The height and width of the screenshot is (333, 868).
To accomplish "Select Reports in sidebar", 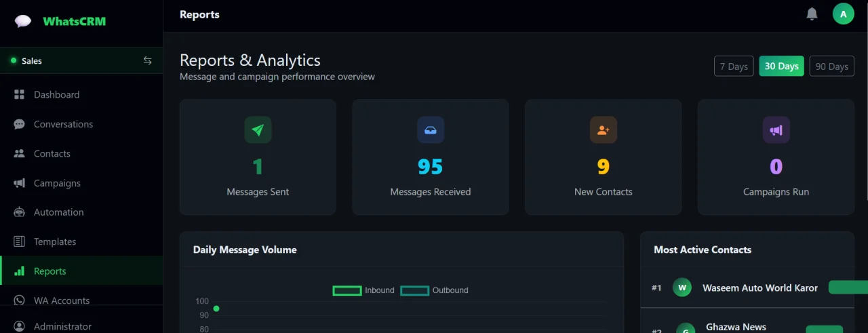I will click(81, 271).
